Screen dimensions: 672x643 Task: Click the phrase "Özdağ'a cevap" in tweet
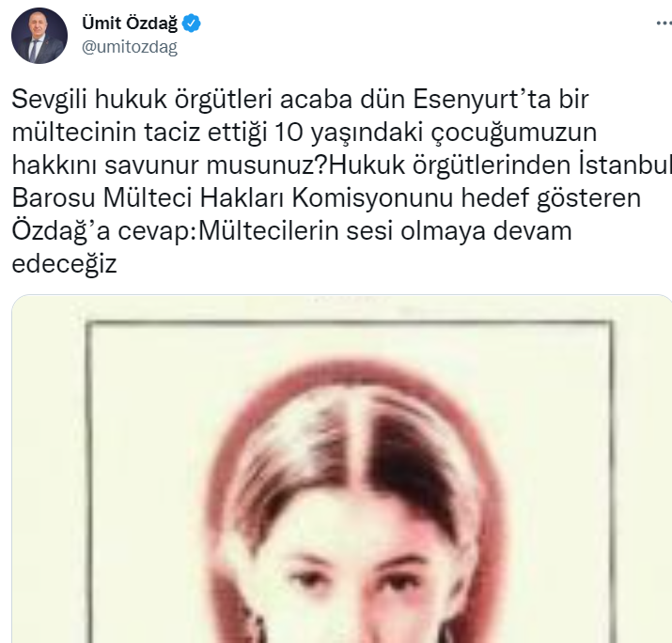[103, 231]
